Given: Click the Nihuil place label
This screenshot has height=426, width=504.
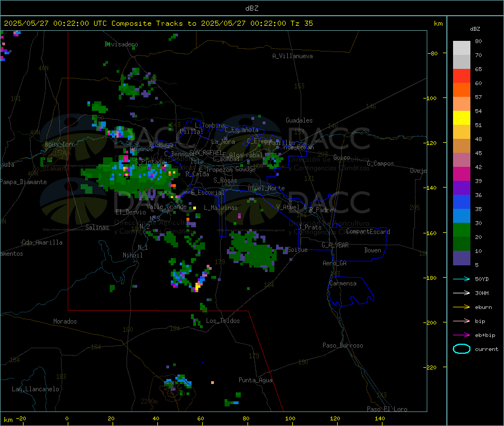Looking at the screenshot, I should point(132,255).
